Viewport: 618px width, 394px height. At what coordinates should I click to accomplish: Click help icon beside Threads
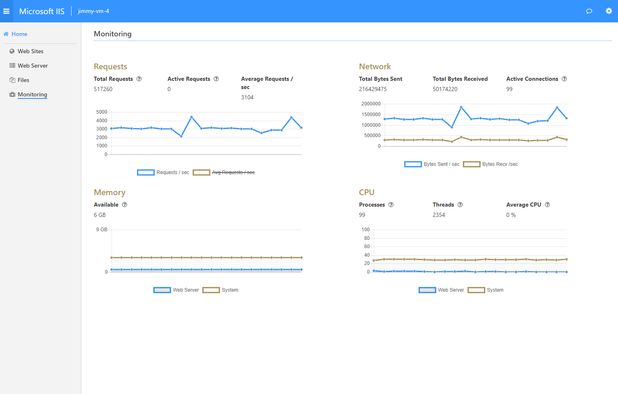click(x=460, y=204)
